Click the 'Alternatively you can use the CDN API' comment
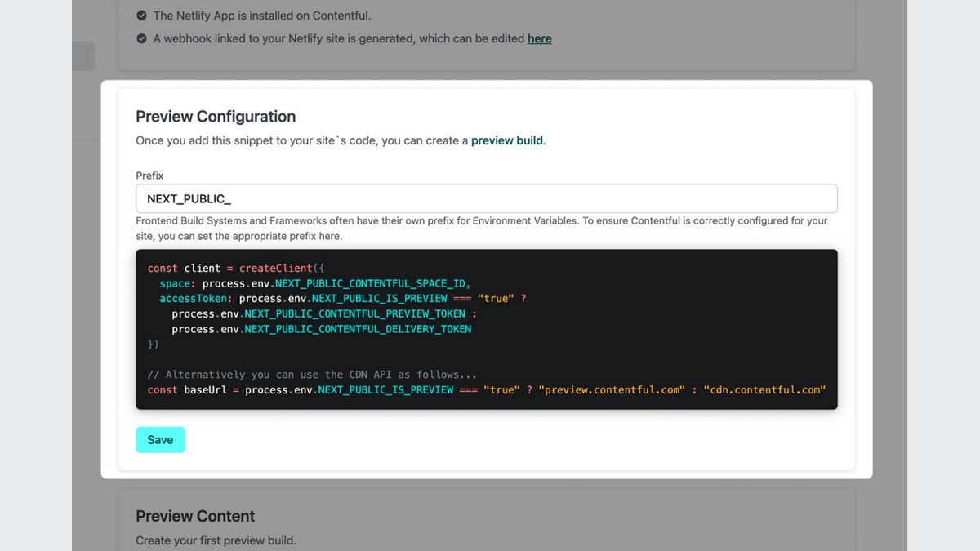 312,375
